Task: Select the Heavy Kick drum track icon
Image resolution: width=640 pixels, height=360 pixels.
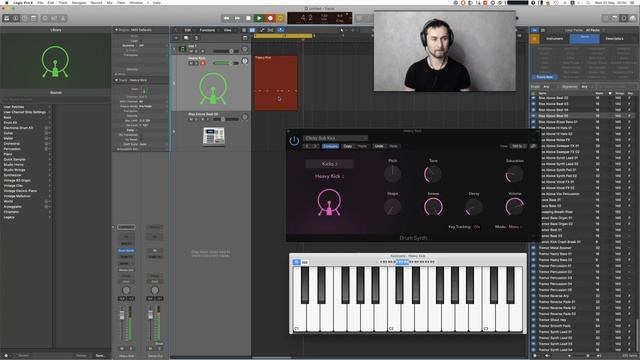Action: 213,88
